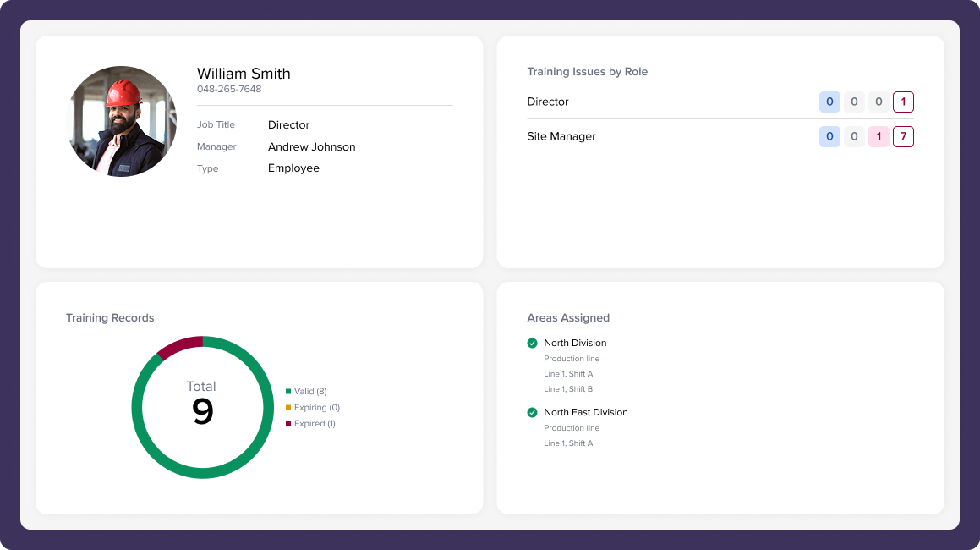The width and height of the screenshot is (980, 550).
Task: Select the North Division area
Action: (x=575, y=343)
